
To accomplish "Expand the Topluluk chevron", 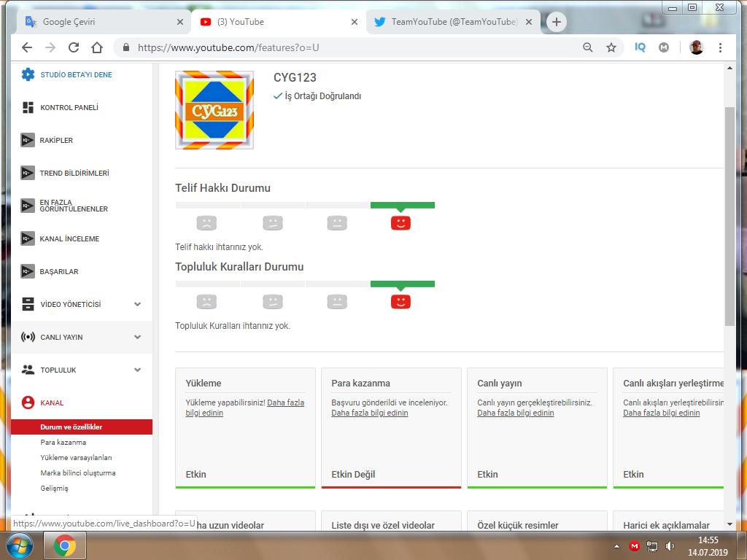I will tap(138, 370).
